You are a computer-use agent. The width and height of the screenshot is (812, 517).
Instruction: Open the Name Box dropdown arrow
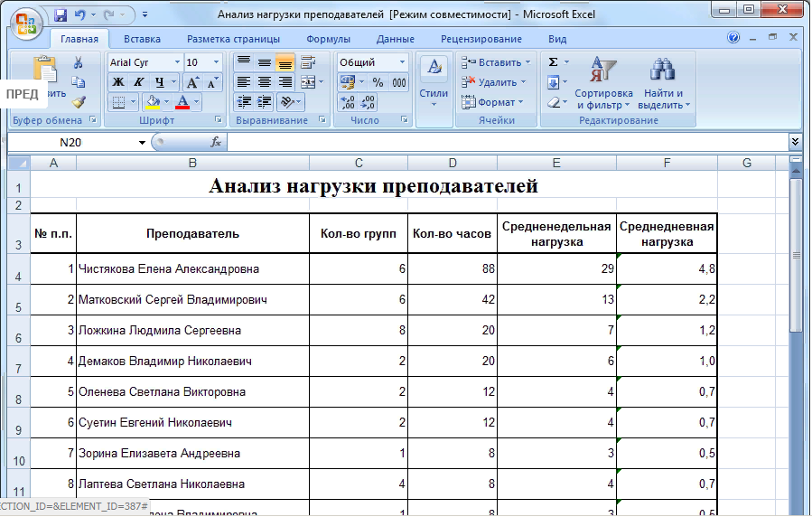coord(142,143)
